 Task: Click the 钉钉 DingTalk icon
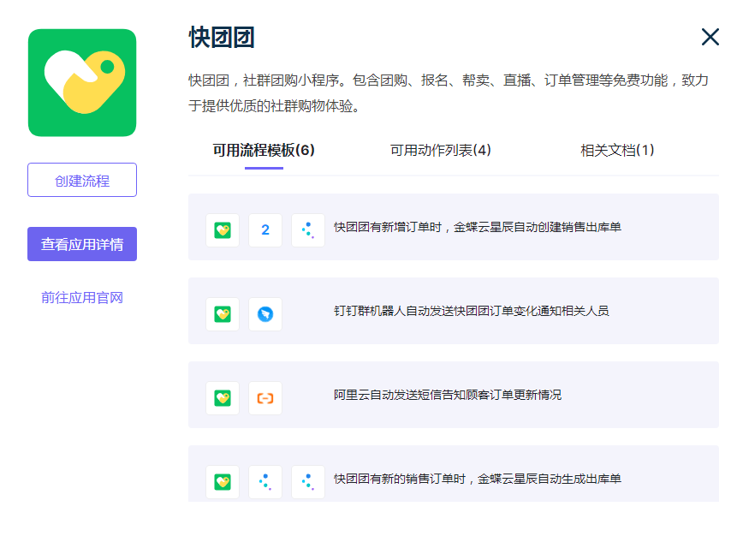click(x=265, y=314)
